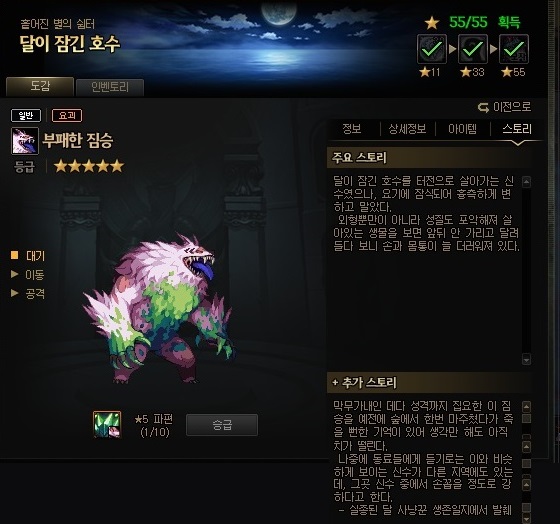Click the five-star 등급 rating
560x524 pixels.
point(89,166)
